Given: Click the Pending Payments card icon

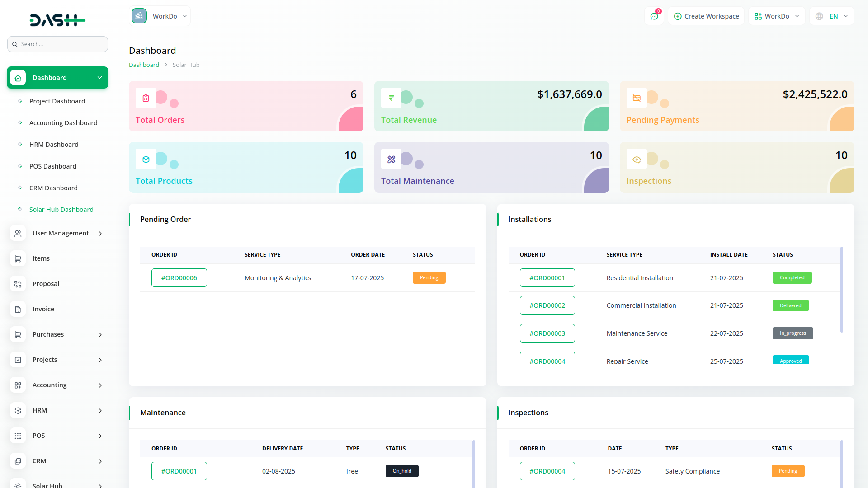Looking at the screenshot, I should 637,98.
